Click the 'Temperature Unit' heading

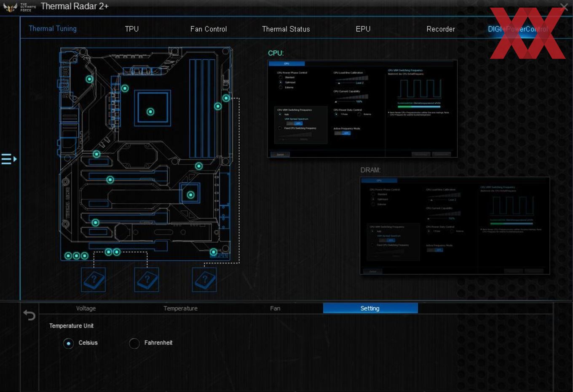pyautogui.click(x=71, y=326)
